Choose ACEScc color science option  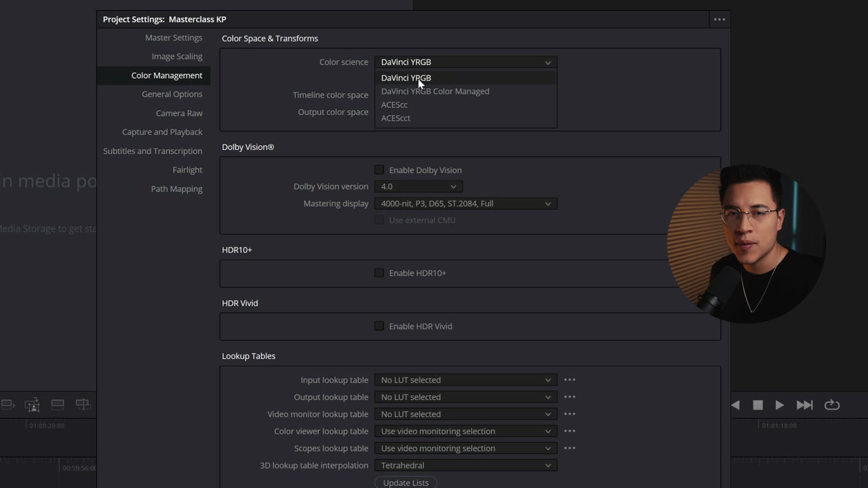click(x=466, y=105)
